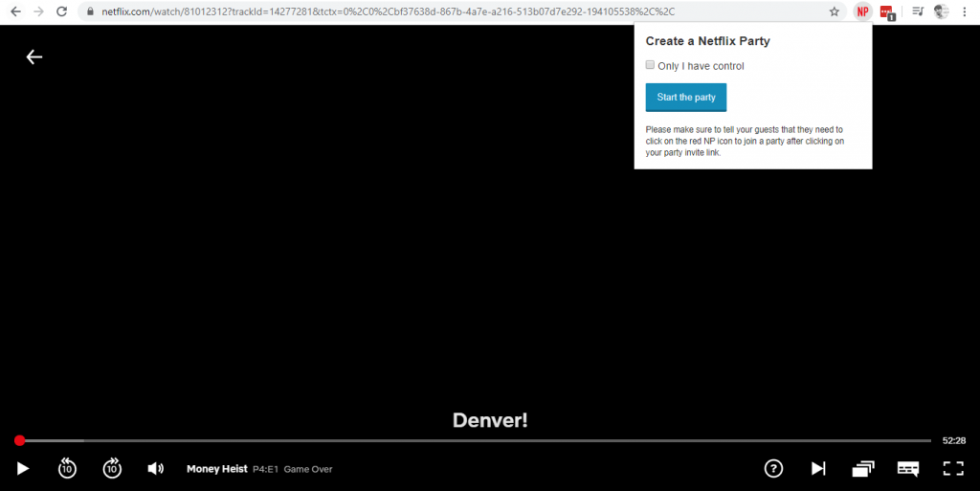Go forward in browser history

(38, 11)
